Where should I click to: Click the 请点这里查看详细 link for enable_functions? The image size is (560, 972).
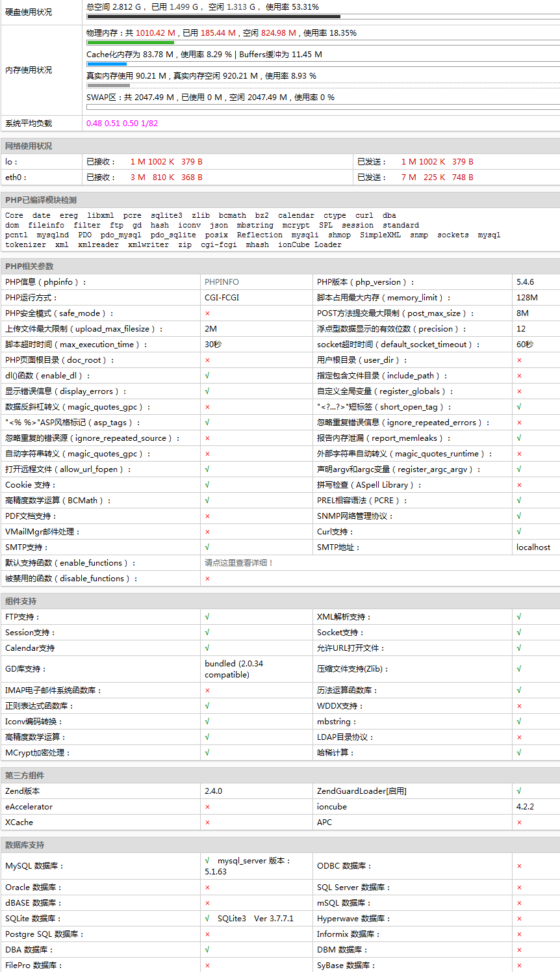(238, 563)
